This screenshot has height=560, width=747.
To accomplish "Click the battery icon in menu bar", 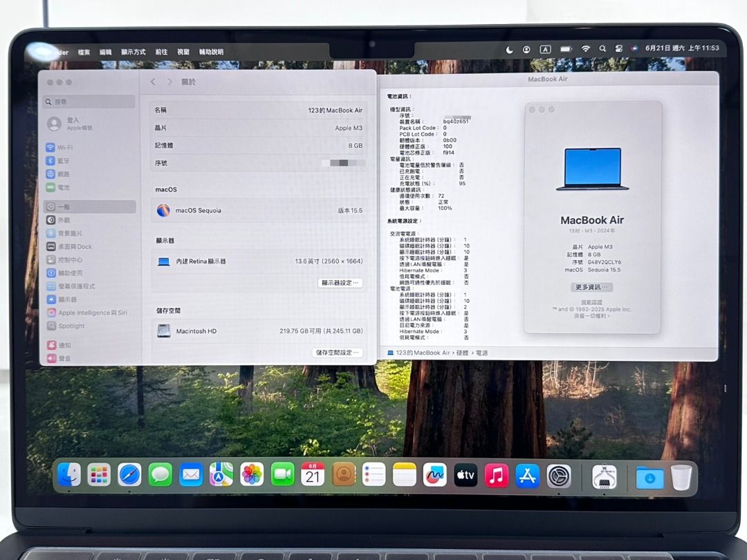I will click(566, 49).
